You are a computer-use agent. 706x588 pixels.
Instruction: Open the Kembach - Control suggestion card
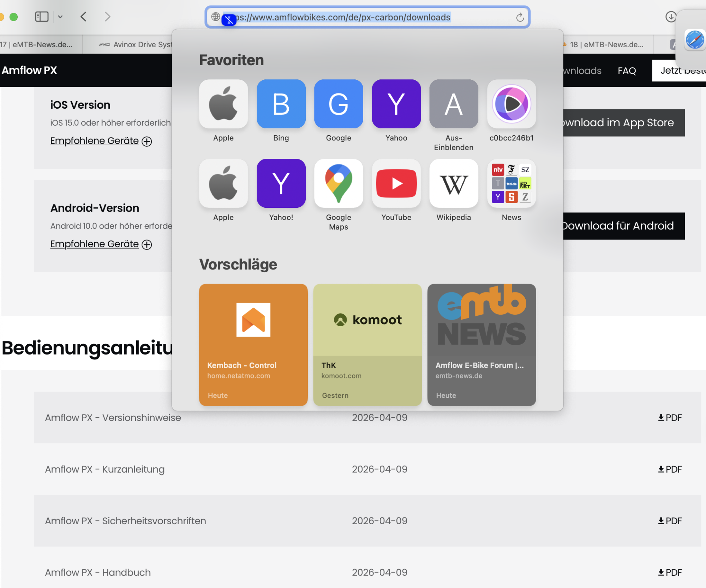tap(253, 345)
